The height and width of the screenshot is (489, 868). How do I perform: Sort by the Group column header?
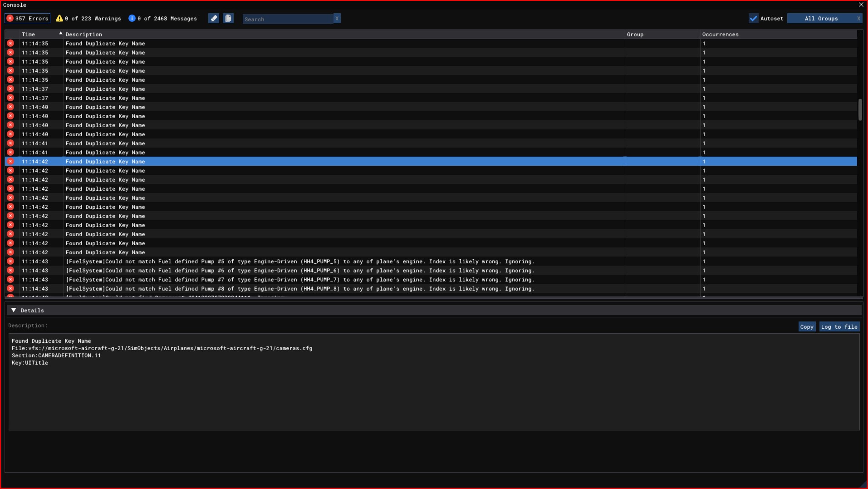point(662,35)
